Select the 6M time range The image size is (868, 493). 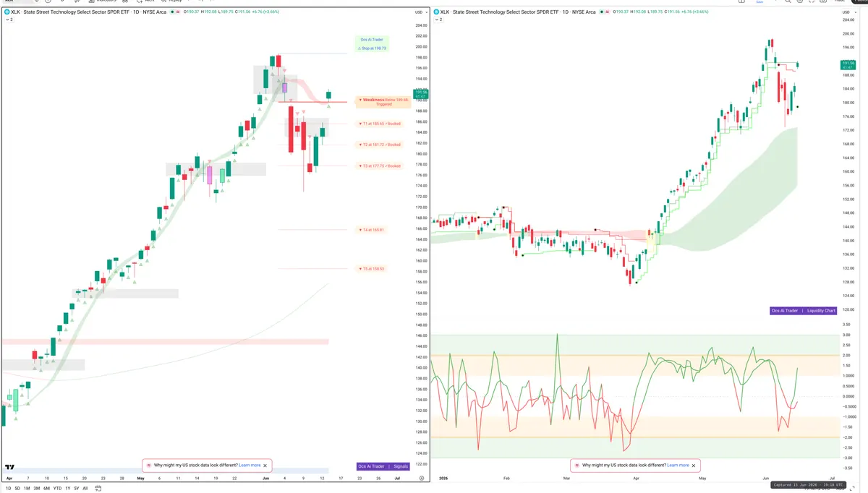[x=46, y=489]
